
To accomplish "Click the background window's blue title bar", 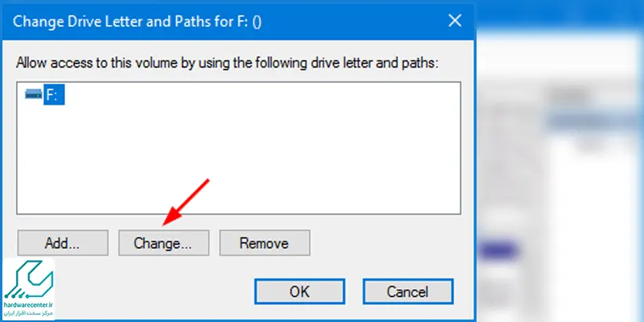I will point(559,16).
